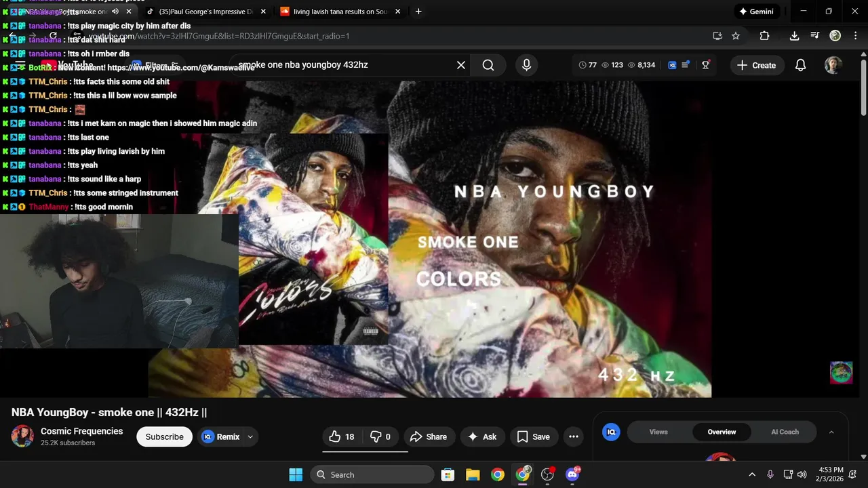
Task: Clear the YouTube search box with X
Action: 461,65
